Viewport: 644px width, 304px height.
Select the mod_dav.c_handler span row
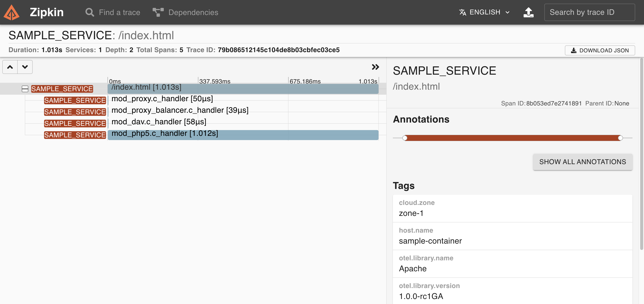159,122
